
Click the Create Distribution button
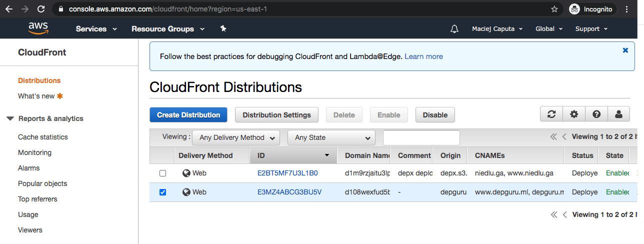[x=188, y=115]
